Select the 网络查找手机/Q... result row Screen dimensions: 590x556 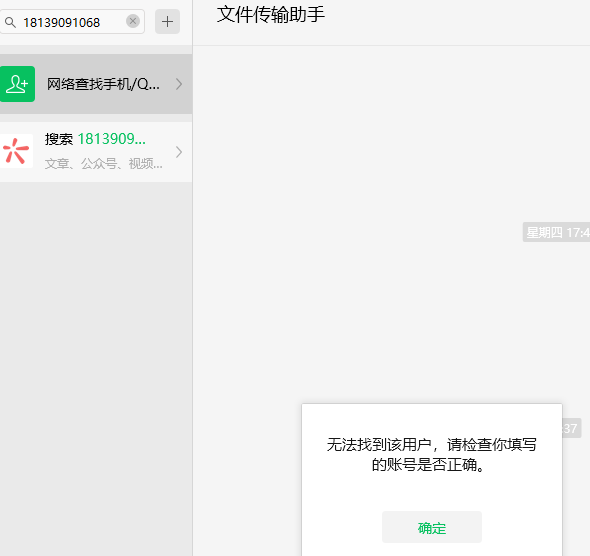coord(96,84)
